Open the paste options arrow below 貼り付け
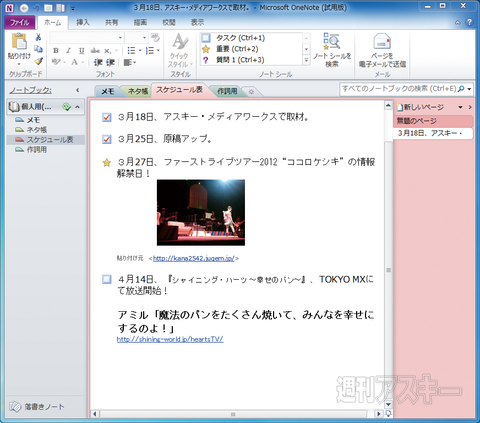The height and width of the screenshot is (423, 480). coord(19,64)
